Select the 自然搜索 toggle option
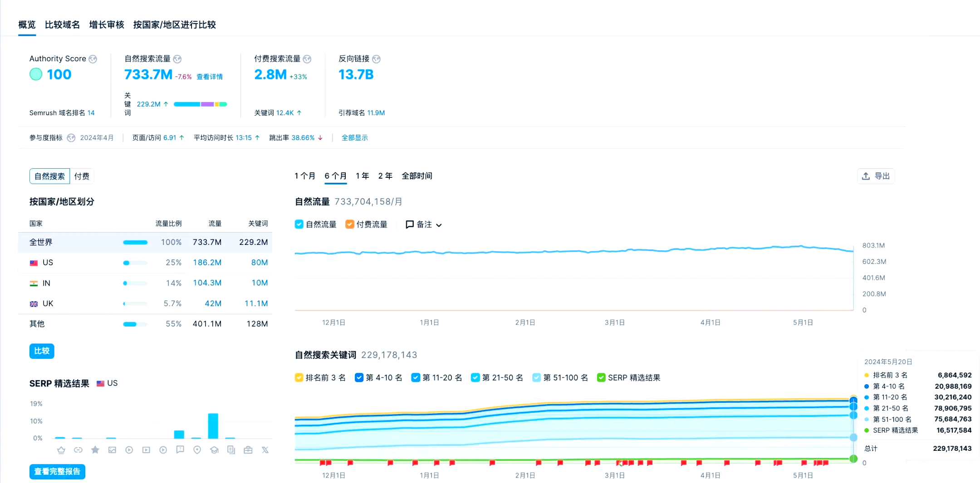Image resolution: width=980 pixels, height=483 pixels. [x=50, y=176]
